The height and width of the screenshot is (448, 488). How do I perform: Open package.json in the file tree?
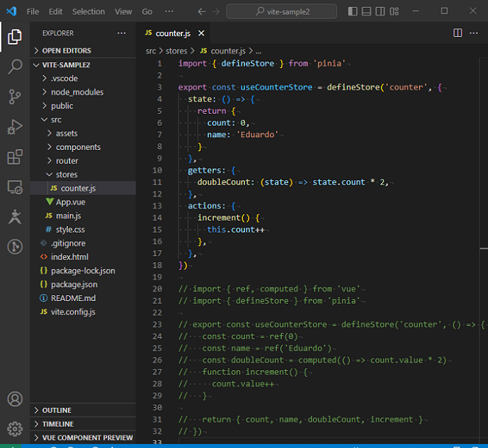pyautogui.click(x=83, y=284)
